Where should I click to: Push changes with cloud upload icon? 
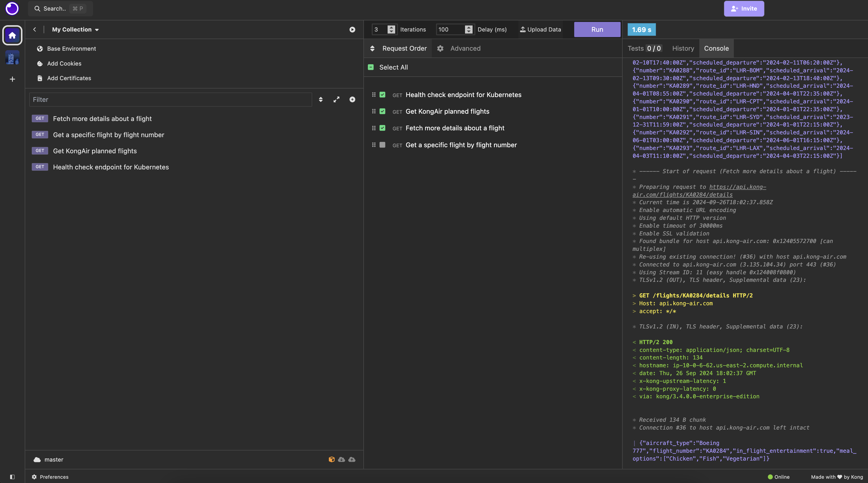[352, 459]
